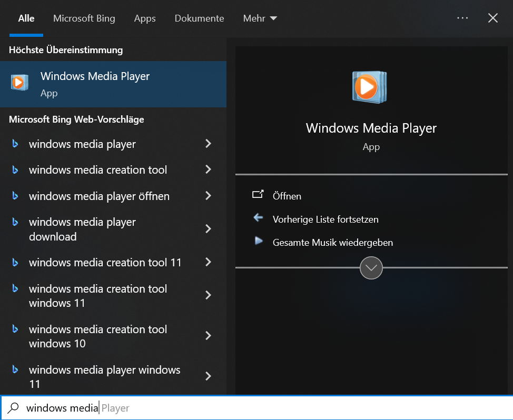The height and width of the screenshot is (420, 513).
Task: Click the blue arrow icon beside Vorherige Liste fortsetzen
Action: point(258,217)
